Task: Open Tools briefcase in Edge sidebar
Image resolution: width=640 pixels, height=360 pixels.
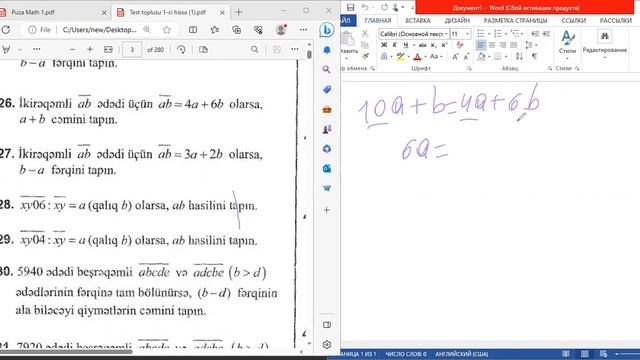Action: pyautogui.click(x=327, y=109)
